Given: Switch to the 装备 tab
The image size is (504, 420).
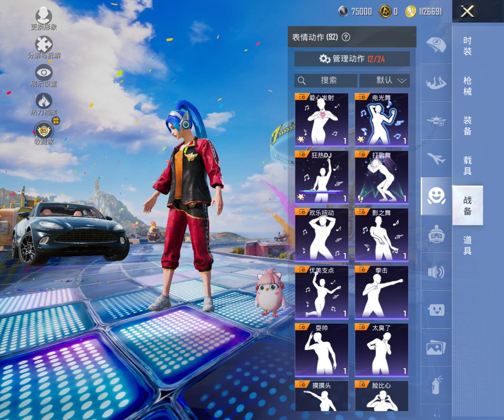Looking at the screenshot, I should [467, 126].
